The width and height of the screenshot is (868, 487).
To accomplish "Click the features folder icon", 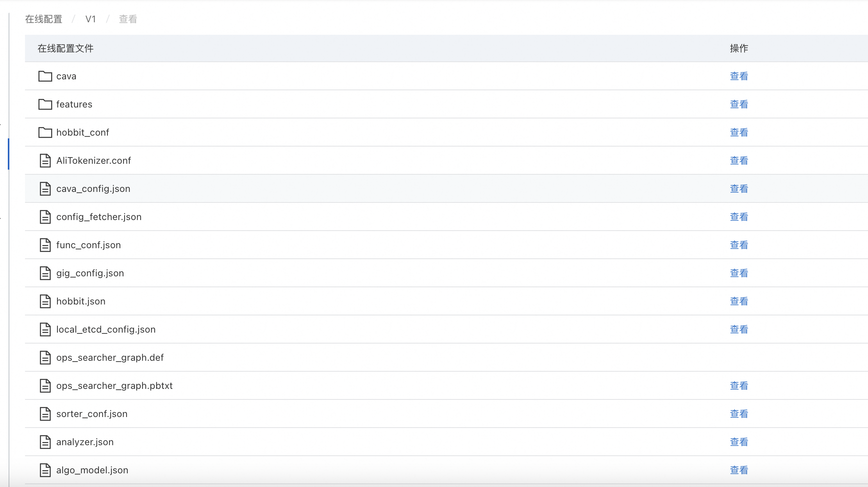I will tap(45, 104).
